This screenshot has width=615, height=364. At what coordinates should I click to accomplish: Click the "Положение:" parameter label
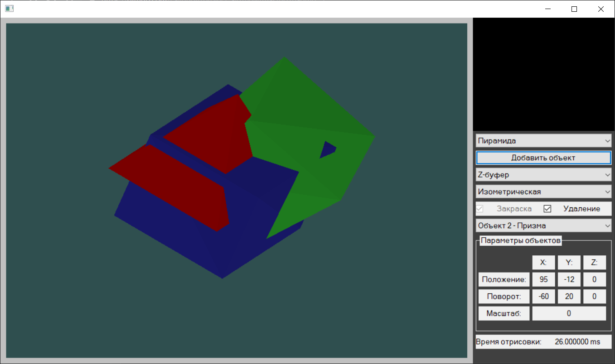pyautogui.click(x=504, y=279)
